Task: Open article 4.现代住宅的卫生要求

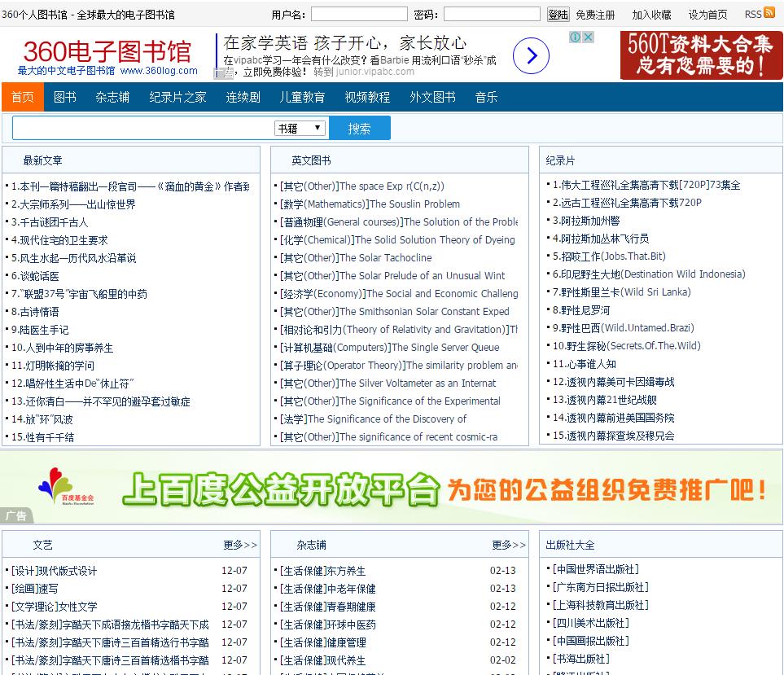Action: pyautogui.click(x=59, y=240)
